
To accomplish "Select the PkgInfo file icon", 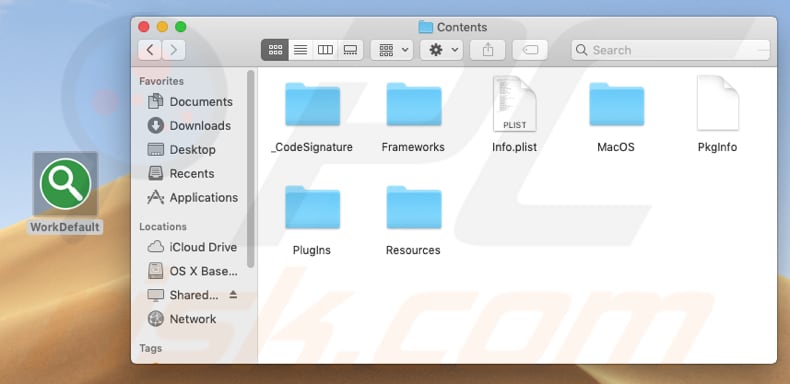I will 717,103.
